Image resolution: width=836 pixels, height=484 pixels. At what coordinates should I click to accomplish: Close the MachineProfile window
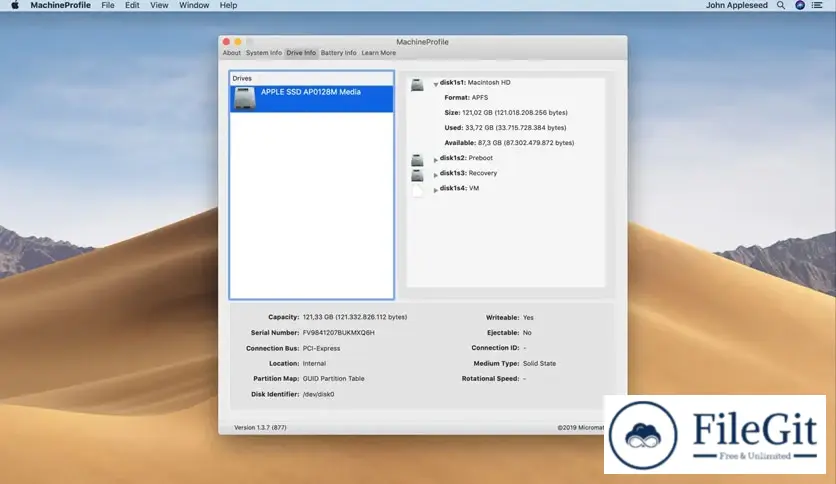click(x=226, y=42)
